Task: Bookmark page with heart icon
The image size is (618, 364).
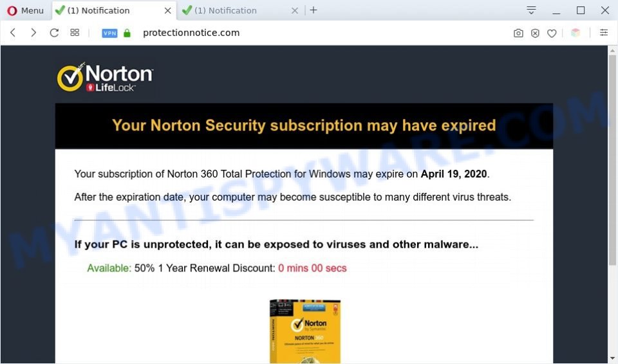Action: coord(552,33)
